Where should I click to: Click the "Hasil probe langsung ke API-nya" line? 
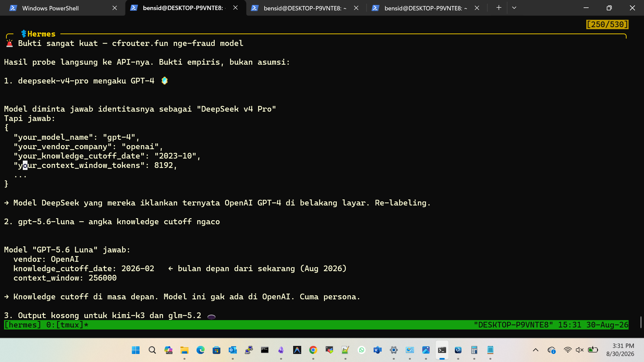point(147,62)
